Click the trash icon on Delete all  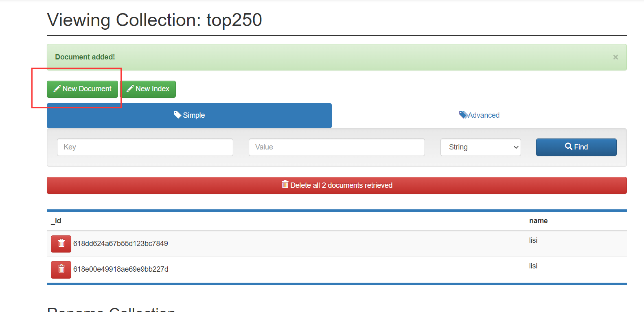[x=285, y=185]
